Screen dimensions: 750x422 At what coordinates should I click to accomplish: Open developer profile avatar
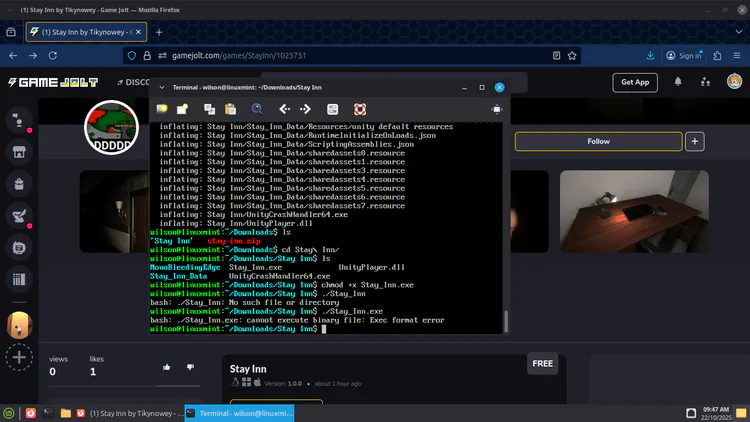[111, 127]
